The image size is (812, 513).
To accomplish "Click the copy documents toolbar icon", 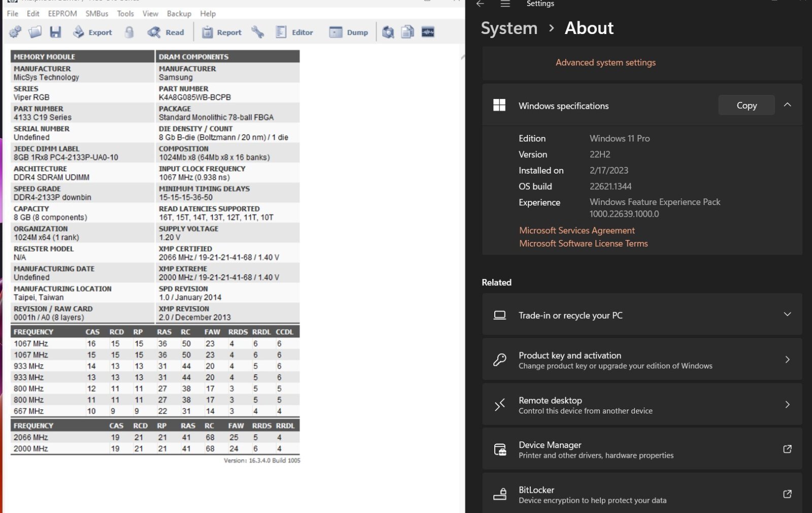I will [408, 32].
